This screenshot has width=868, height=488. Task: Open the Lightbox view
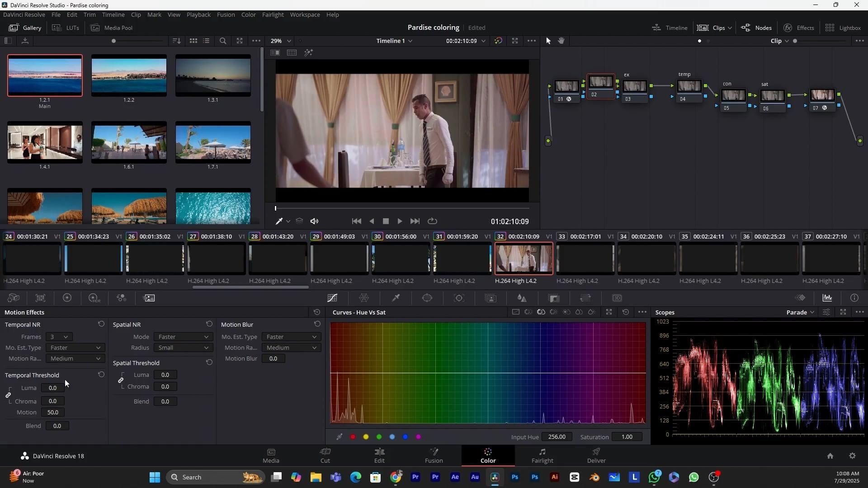click(x=843, y=28)
